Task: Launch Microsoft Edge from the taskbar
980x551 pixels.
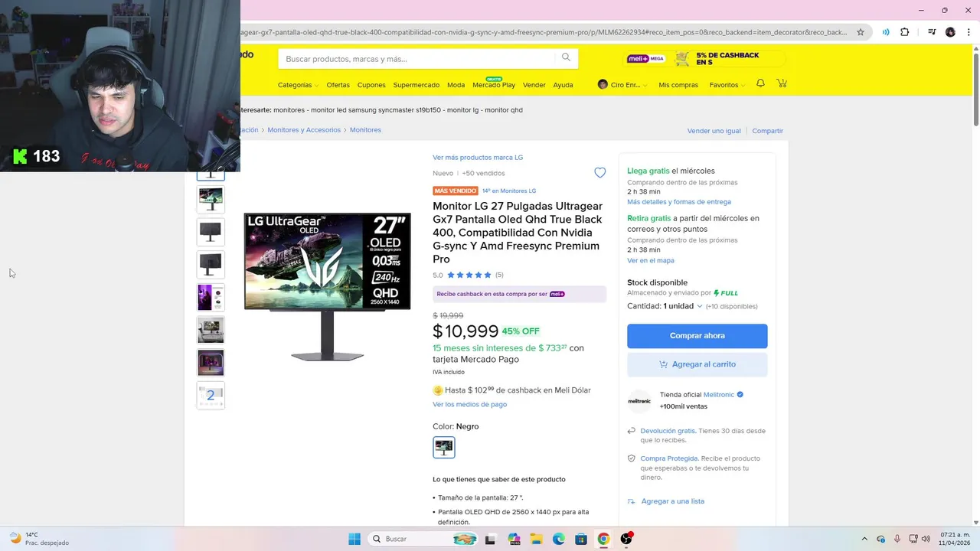Action: tap(559, 539)
